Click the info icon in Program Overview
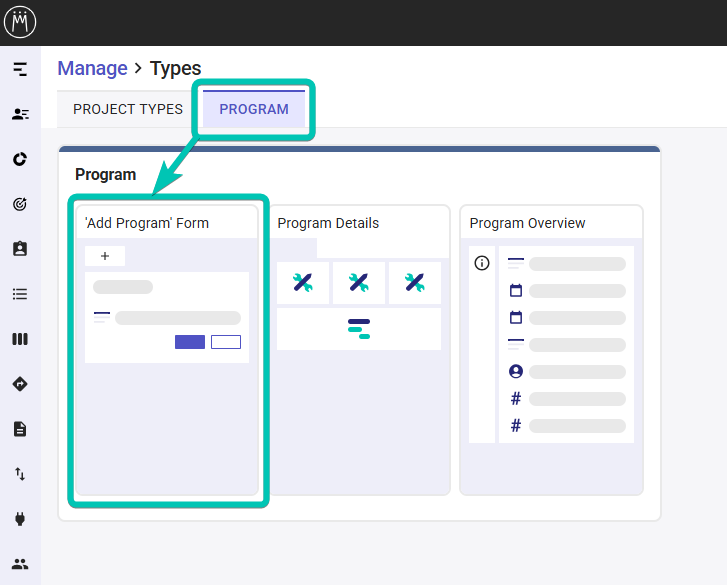727x585 pixels. click(x=482, y=263)
